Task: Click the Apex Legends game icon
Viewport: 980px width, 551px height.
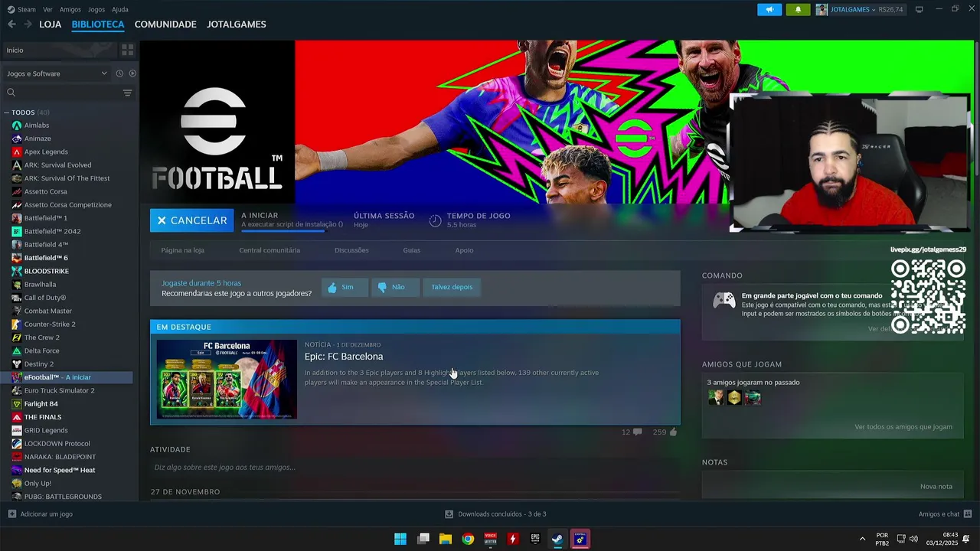Action: [x=17, y=152]
